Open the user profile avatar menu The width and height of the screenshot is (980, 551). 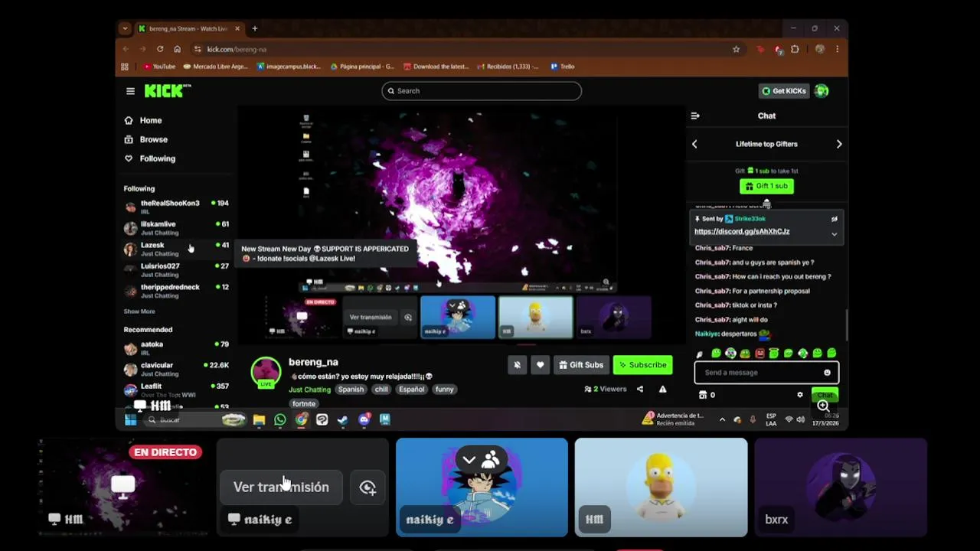pyautogui.click(x=822, y=91)
